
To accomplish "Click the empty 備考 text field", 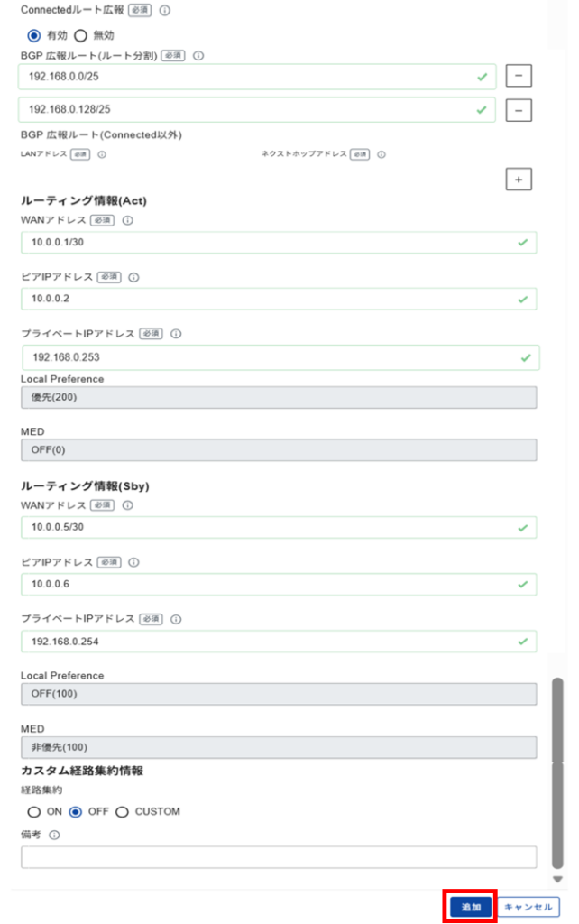I will [279, 857].
